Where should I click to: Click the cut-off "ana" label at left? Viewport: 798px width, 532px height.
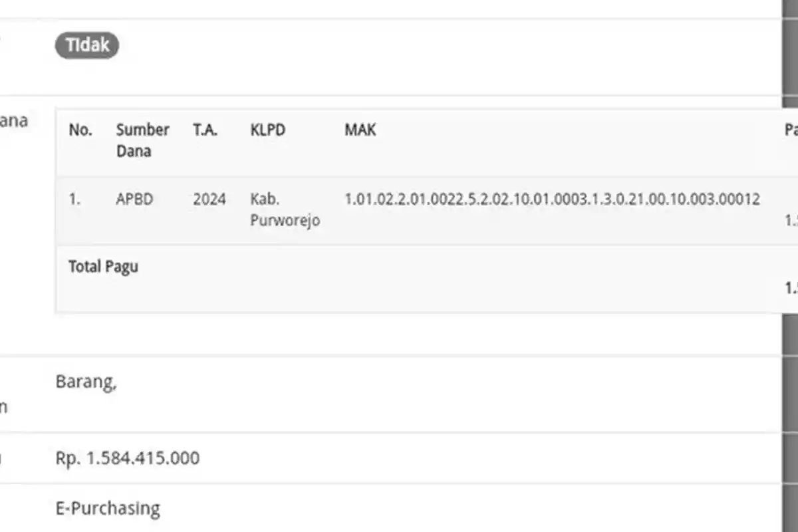pos(13,121)
